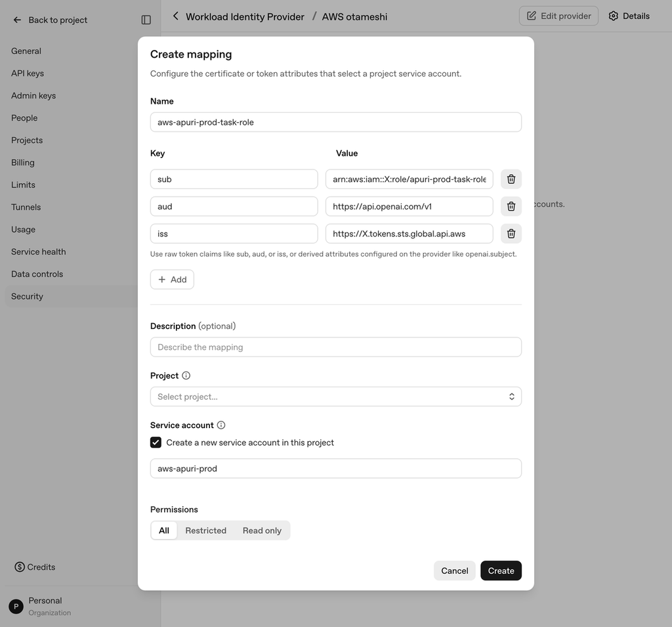Click the api.openai.com value field

[409, 207]
